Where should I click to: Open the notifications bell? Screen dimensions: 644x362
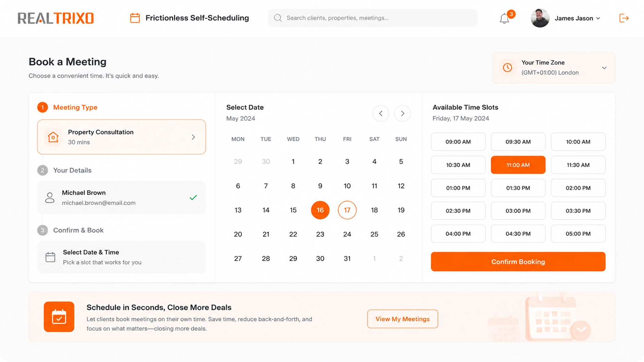504,18
